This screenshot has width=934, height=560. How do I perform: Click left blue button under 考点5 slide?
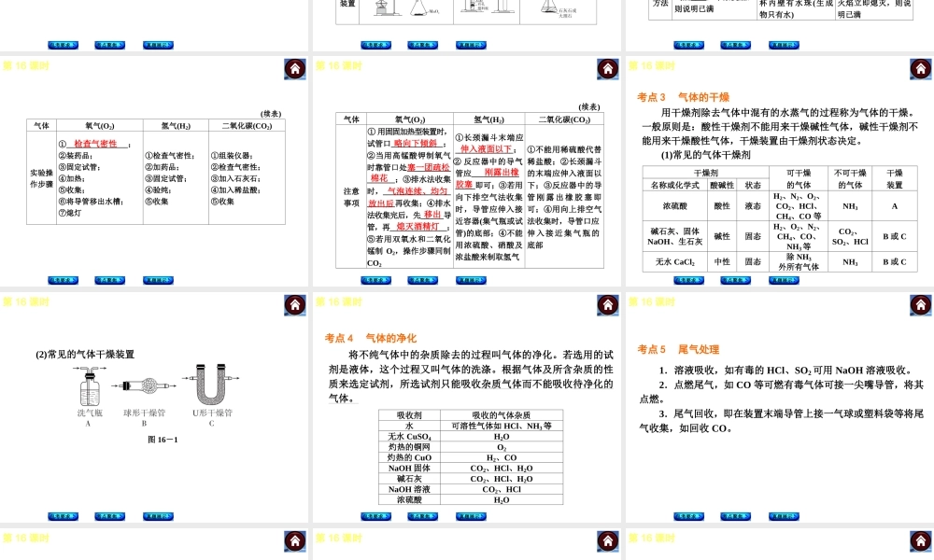(x=688, y=516)
